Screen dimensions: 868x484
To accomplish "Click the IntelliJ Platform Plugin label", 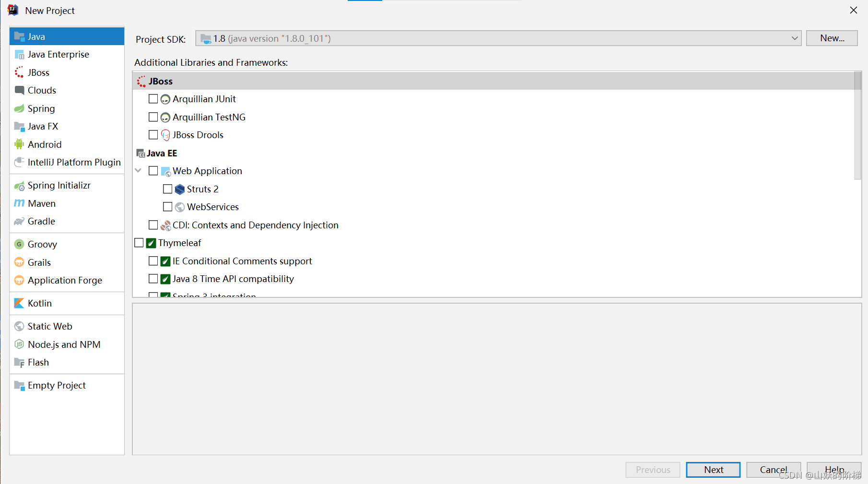I will point(74,162).
